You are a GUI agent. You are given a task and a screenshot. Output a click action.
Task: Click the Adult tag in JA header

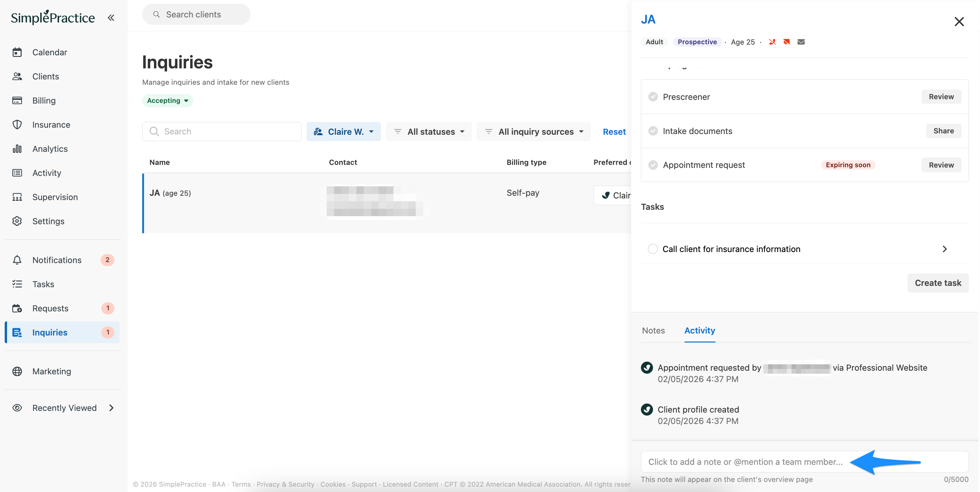[x=654, y=42]
